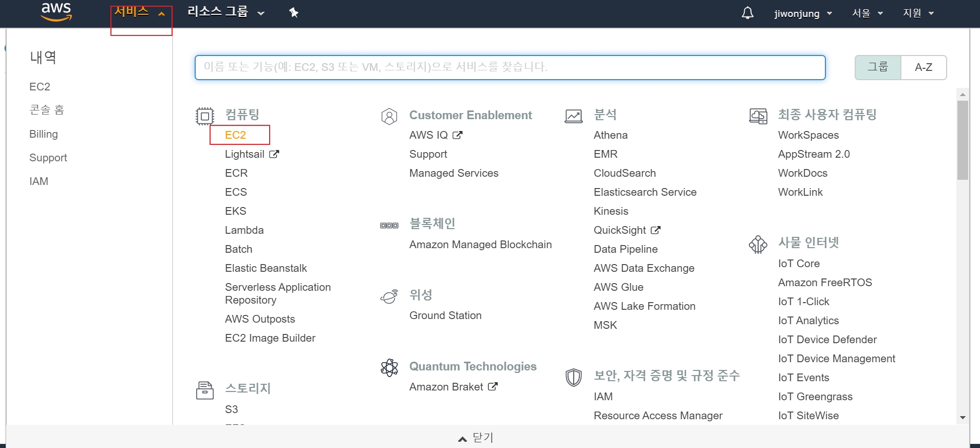Click the blockchain category icon
980x448 pixels.
click(389, 226)
